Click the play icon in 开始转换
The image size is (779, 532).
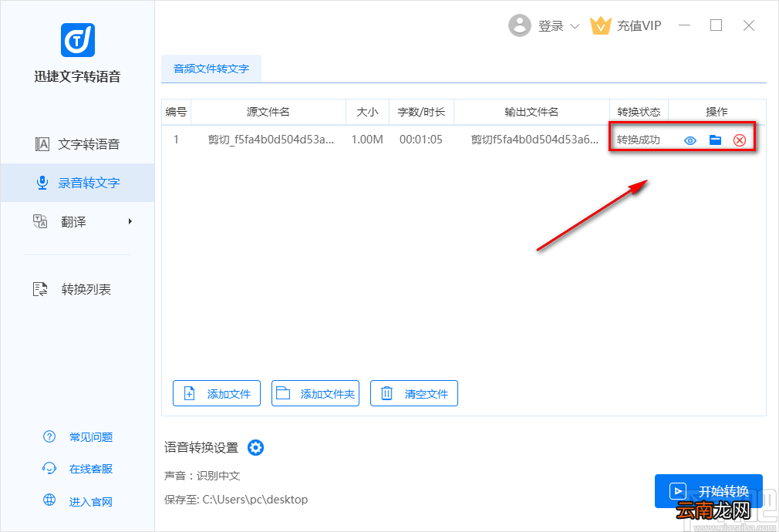click(678, 491)
